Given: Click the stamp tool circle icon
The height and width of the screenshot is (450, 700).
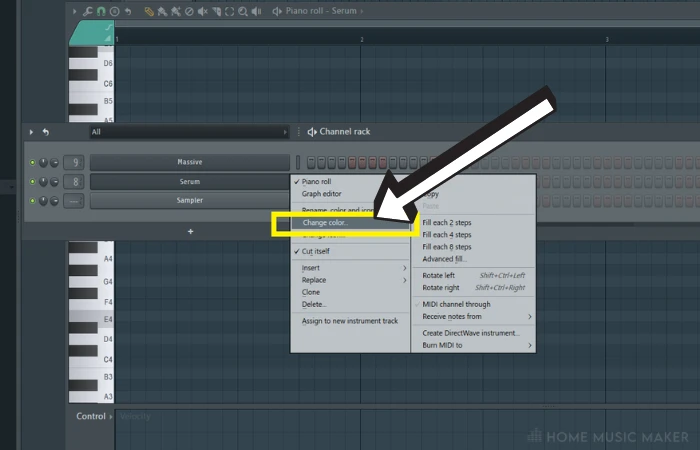Looking at the screenshot, I should (x=115, y=11).
